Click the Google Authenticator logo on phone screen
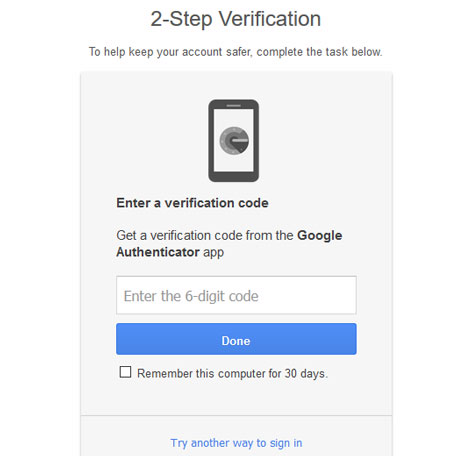Viewport: 450px width, 456px height. tap(234, 141)
